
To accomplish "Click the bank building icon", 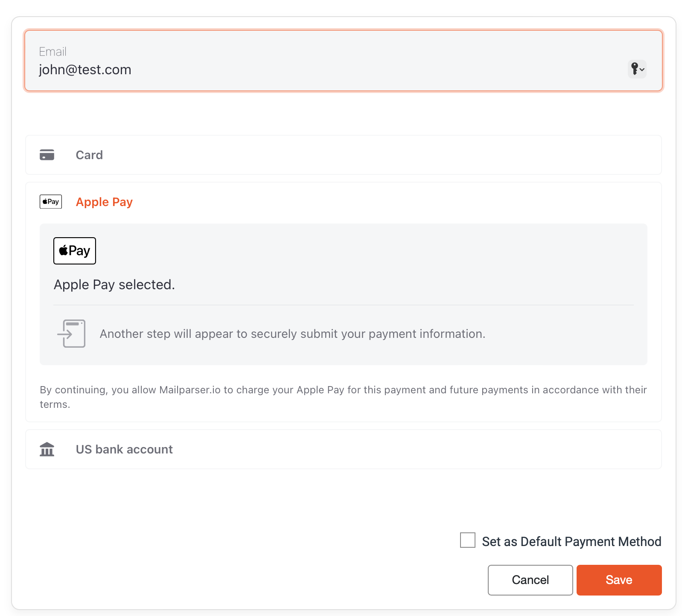I will pos(47,449).
